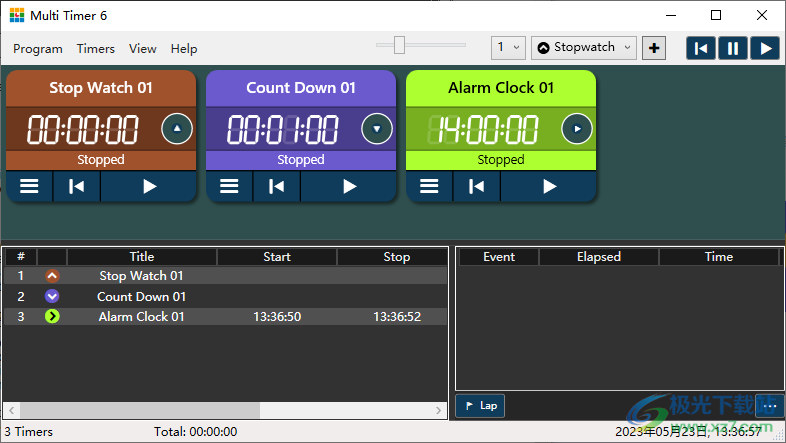Screen dimensions: 786x443
Task: Click the Event column header
Action: point(499,257)
